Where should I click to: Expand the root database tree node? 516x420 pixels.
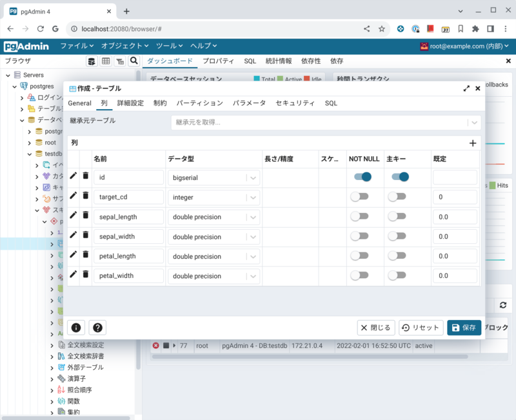[x=29, y=143]
